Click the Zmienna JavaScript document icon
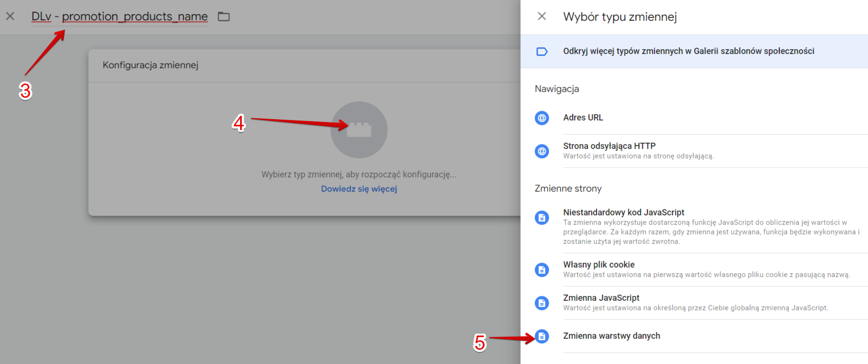Viewport: 868px width, 364px height. tap(542, 303)
